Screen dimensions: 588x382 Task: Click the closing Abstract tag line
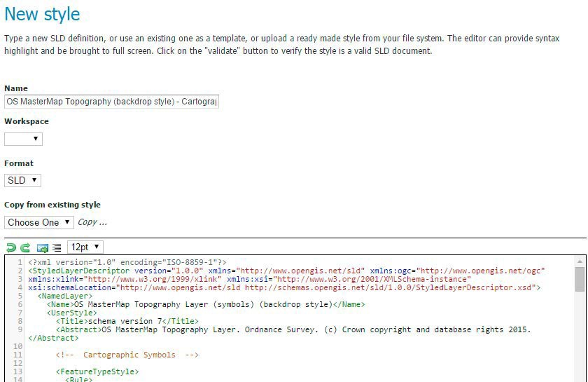coord(53,338)
